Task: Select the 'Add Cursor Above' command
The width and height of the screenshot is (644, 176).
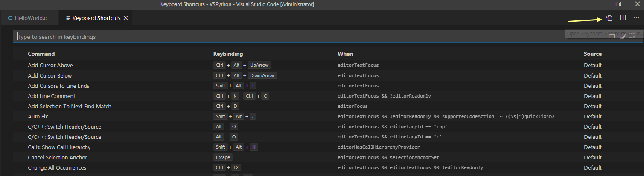Action: click(x=50, y=65)
